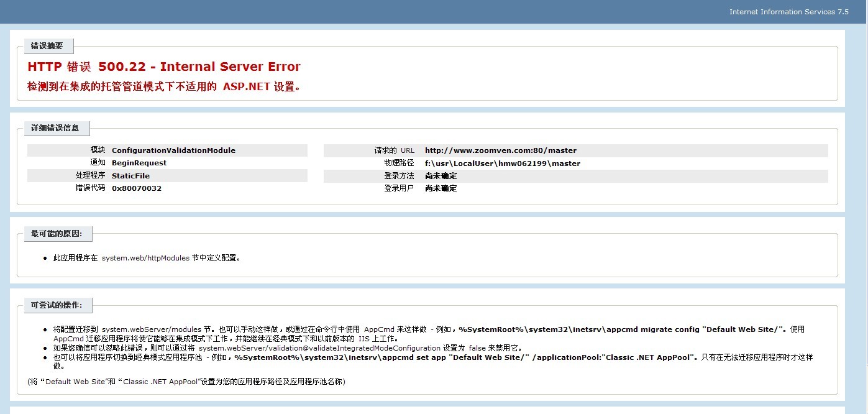Click the validateIntegratedModeConfiguration setting text
The image size is (868, 414).
coord(319,348)
